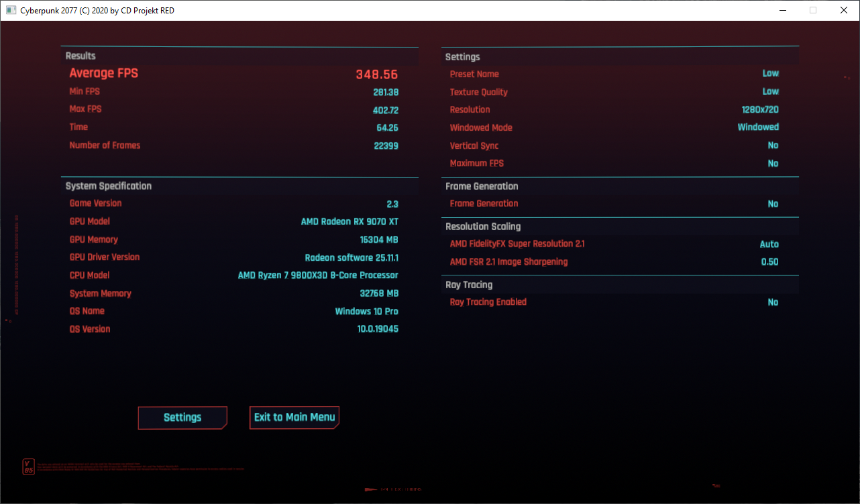The width and height of the screenshot is (860, 504).
Task: Click the Game Version value 2.3
Action: 392,204
